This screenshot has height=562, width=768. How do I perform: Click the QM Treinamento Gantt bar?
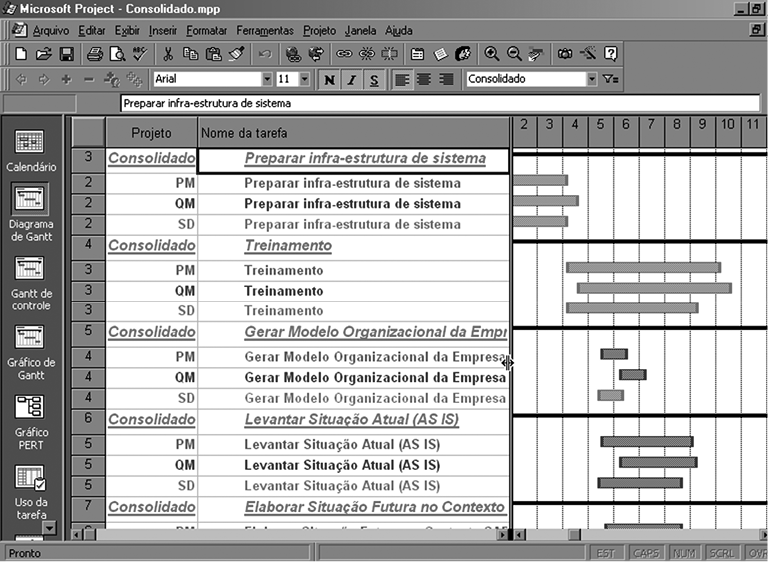pyautogui.click(x=654, y=288)
